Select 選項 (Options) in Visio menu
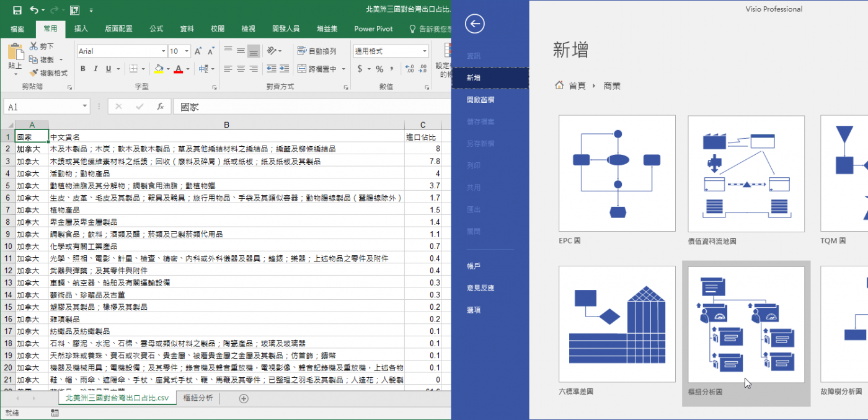Viewport: 868px width, 420px height. pos(474,310)
